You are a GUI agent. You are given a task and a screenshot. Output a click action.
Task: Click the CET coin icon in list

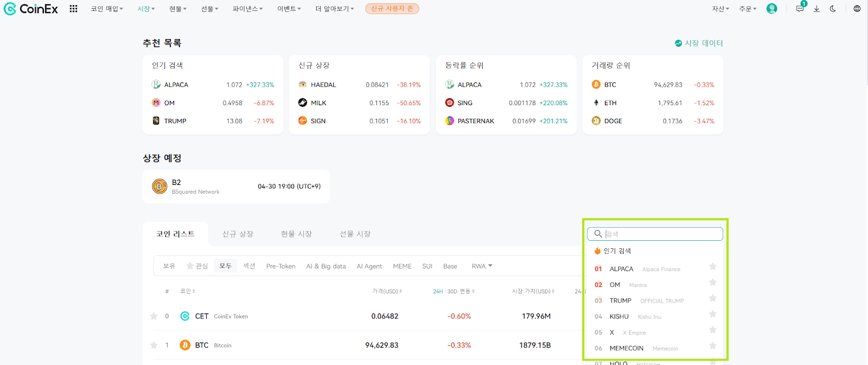coord(185,316)
